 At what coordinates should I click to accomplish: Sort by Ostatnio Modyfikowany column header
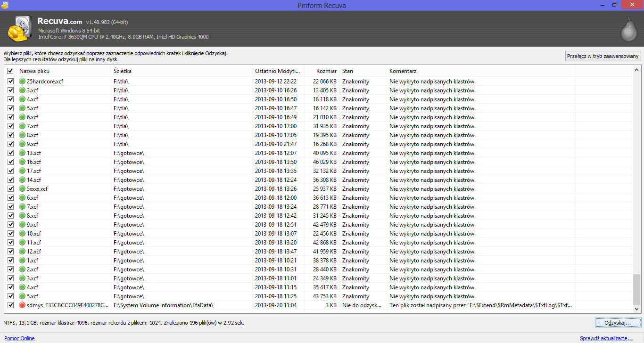pyautogui.click(x=278, y=71)
